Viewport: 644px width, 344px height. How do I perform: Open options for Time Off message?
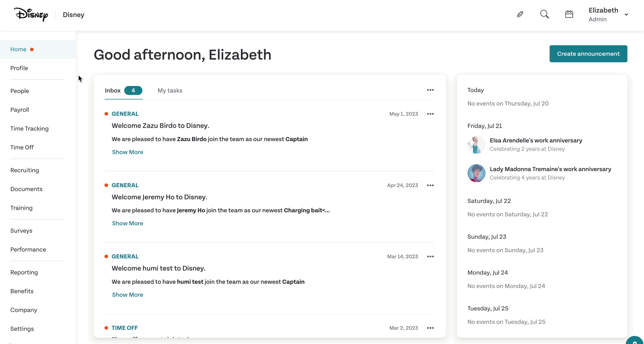[431, 328]
